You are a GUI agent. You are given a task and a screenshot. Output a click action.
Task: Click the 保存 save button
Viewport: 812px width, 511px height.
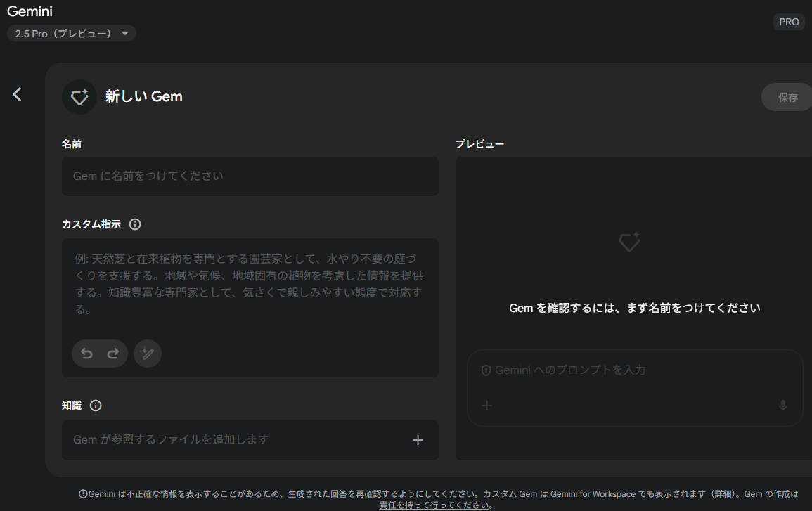787,97
